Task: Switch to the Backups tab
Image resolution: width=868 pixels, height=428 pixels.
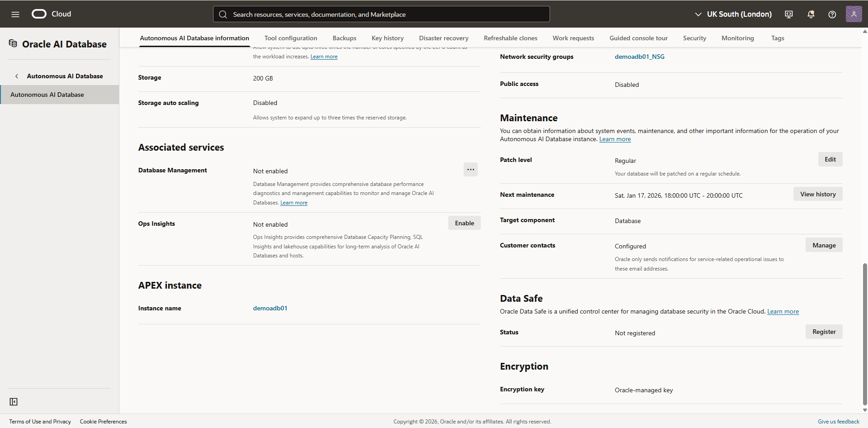Action: (344, 38)
